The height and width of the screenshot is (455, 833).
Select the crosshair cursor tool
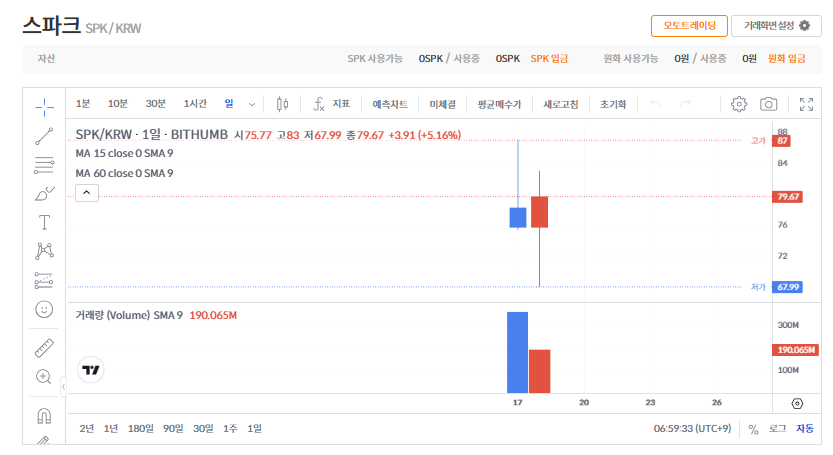(44, 107)
